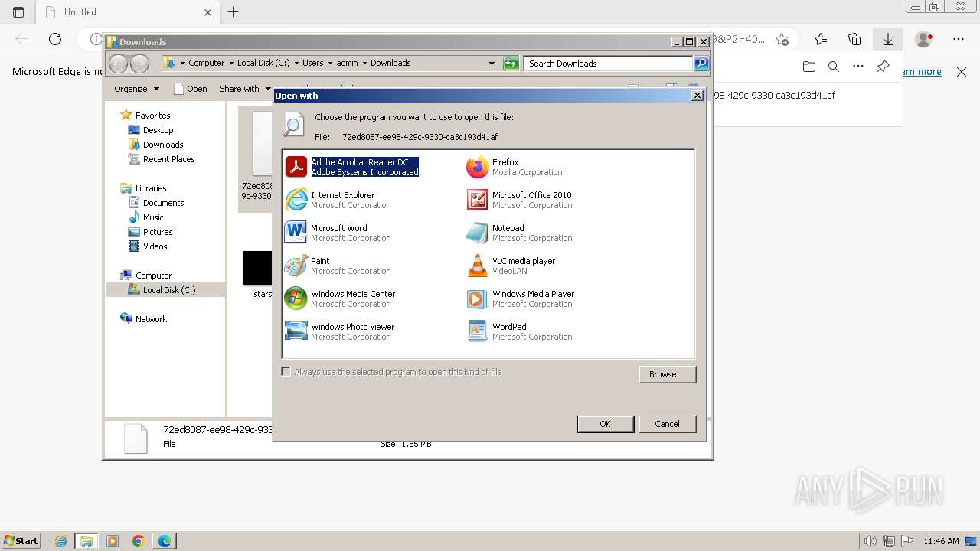Search downloads magnifier in Edge panel
Viewport: 980px width, 551px height.
coord(834,67)
